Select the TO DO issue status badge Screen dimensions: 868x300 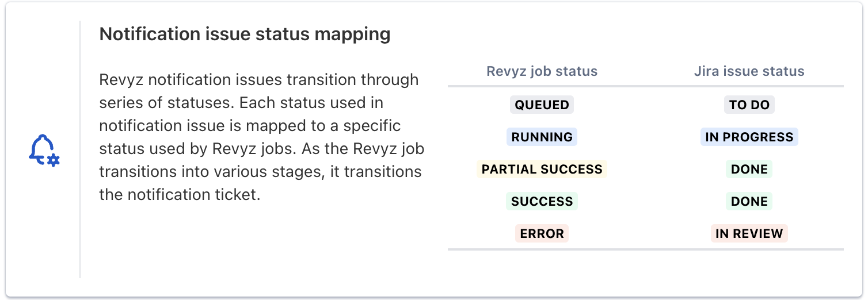(749, 105)
